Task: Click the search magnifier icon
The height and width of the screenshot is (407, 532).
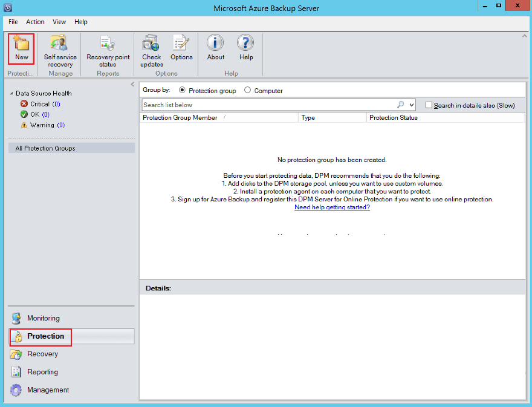Action: [x=401, y=105]
